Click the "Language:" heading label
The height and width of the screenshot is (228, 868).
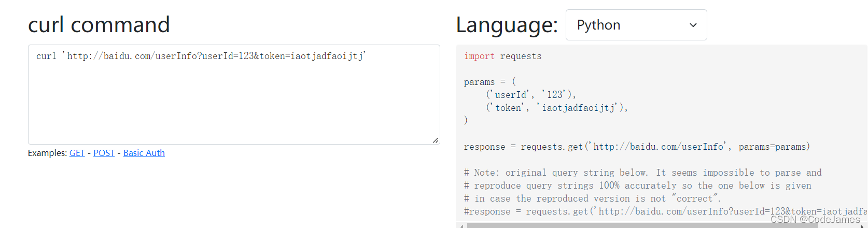tap(507, 25)
